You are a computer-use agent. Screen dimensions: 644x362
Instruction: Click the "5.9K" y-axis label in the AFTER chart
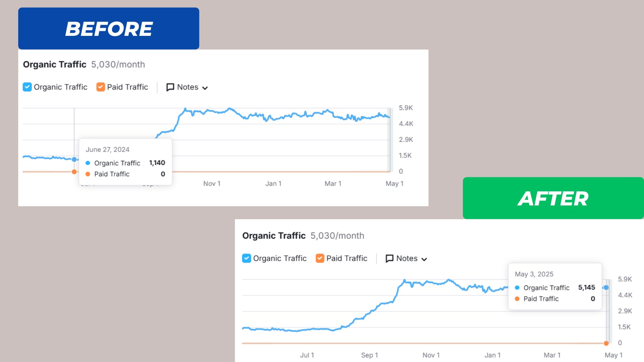coord(625,279)
